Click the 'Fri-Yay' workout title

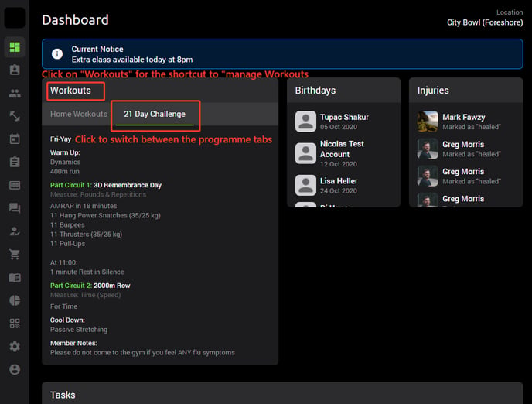61,139
